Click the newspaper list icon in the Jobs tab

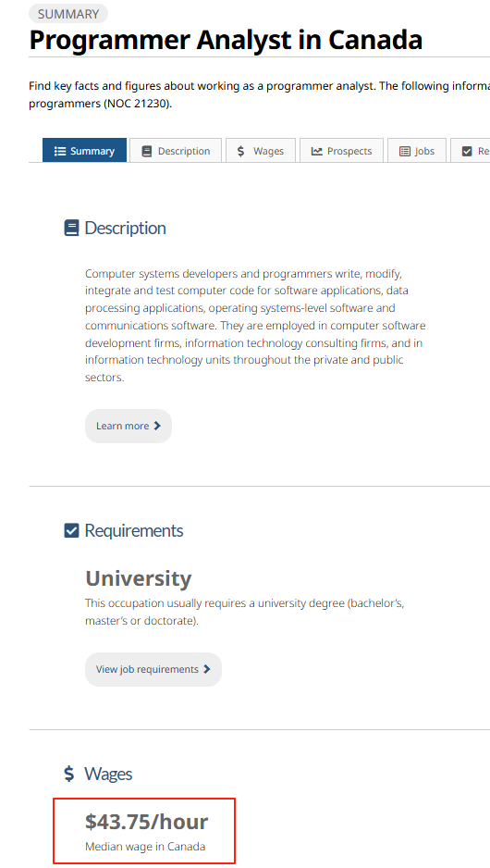405,151
